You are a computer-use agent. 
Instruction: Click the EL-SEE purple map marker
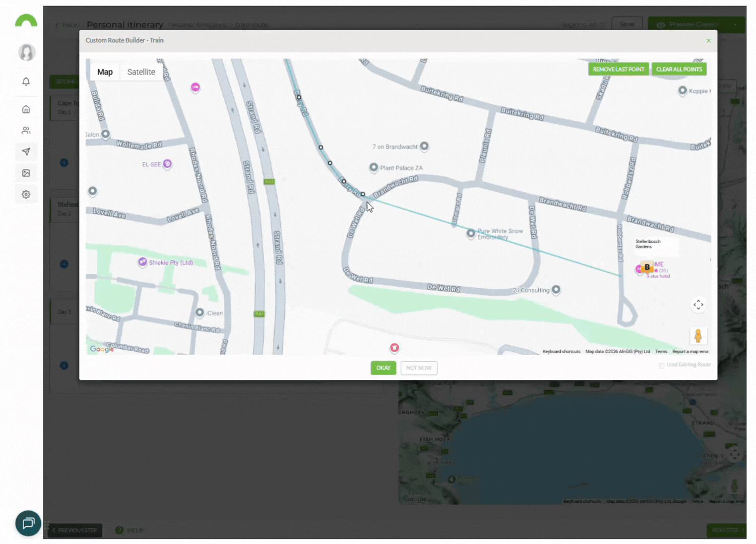pyautogui.click(x=167, y=164)
